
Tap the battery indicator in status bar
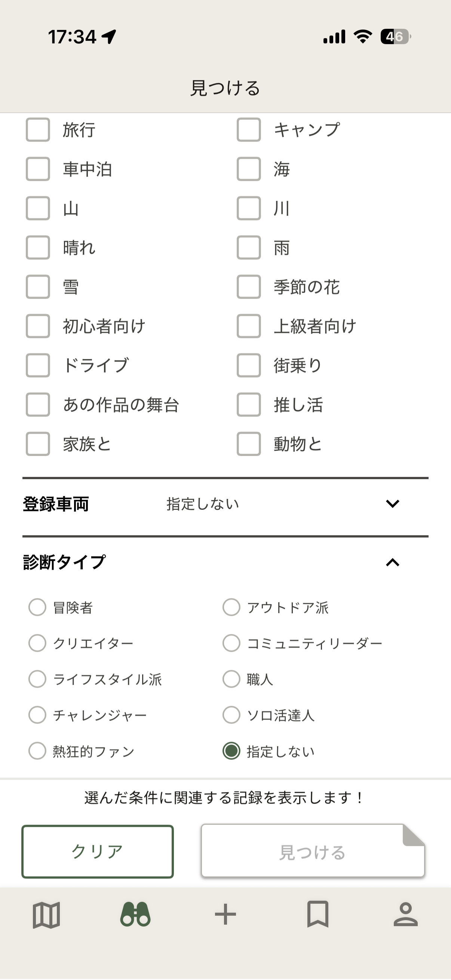point(395,37)
